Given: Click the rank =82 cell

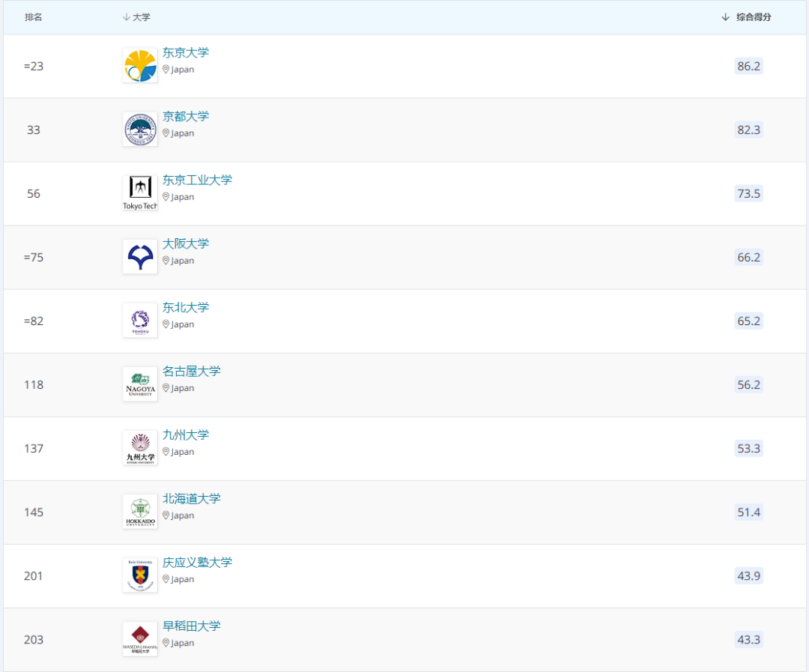Looking at the screenshot, I should point(34,321).
